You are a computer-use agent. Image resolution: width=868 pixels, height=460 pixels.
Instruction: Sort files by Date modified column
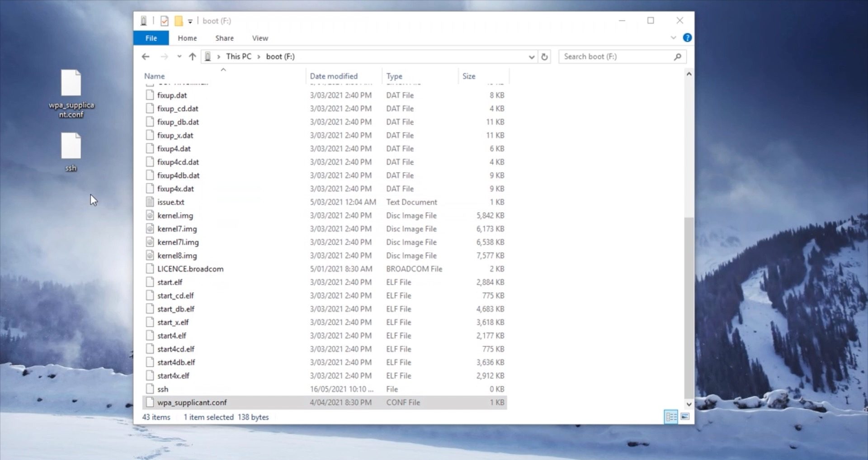click(x=334, y=76)
